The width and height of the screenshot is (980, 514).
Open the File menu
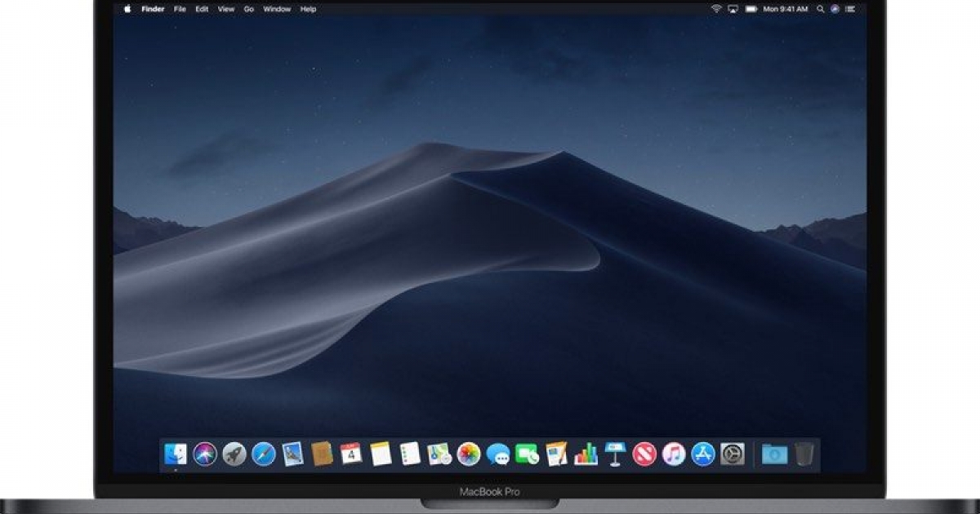180,9
